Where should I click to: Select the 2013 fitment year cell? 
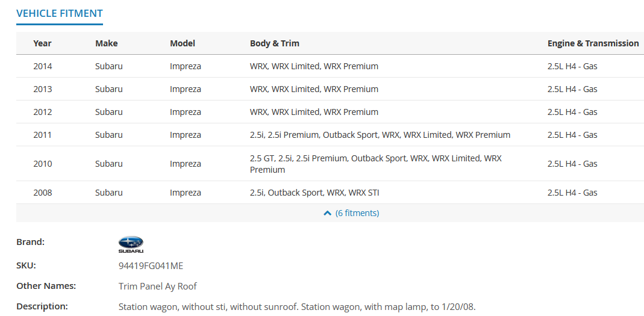coord(43,89)
